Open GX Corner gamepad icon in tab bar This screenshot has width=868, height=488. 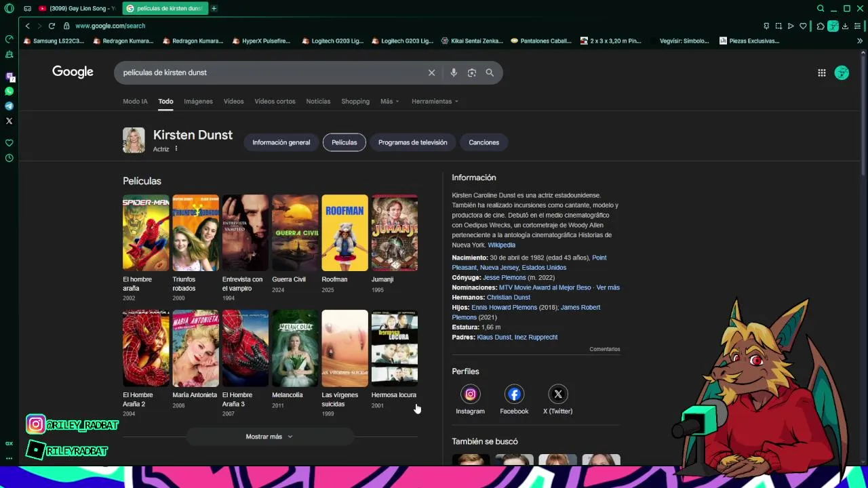pyautogui.click(x=27, y=8)
